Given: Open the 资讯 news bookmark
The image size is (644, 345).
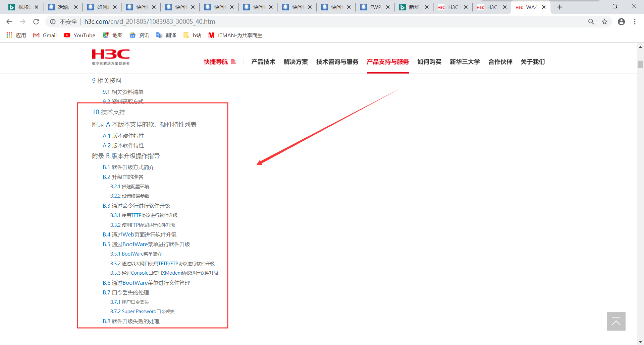Looking at the screenshot, I should click(x=139, y=35).
